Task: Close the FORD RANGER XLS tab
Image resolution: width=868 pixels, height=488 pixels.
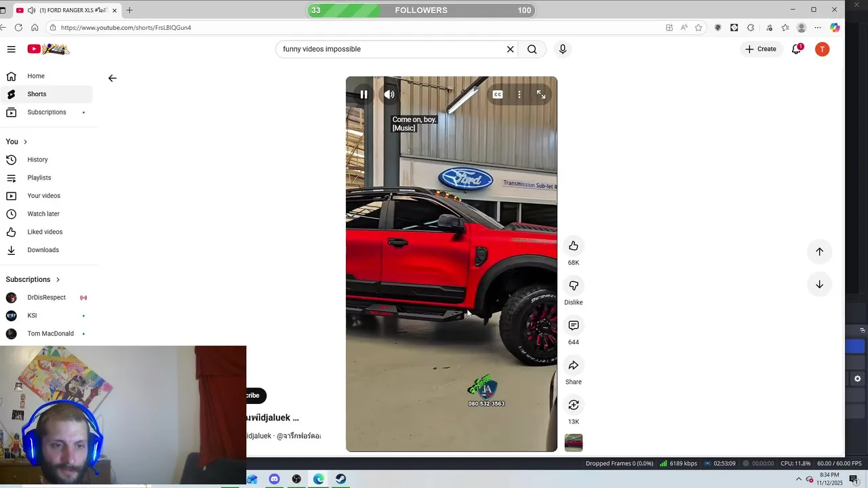Action: [x=115, y=10]
